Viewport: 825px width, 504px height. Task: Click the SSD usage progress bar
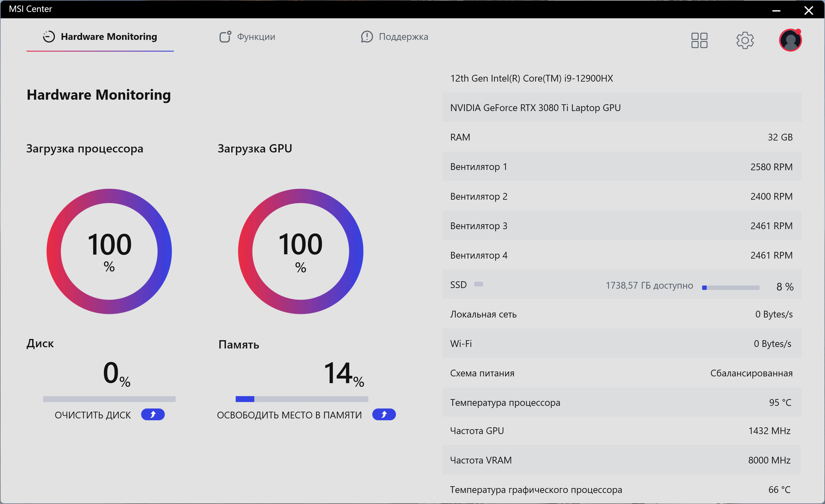click(731, 288)
